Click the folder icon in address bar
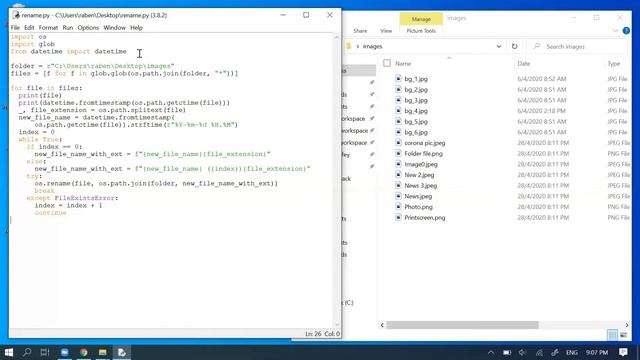Image resolution: width=640 pixels, height=360 pixels. click(x=349, y=46)
